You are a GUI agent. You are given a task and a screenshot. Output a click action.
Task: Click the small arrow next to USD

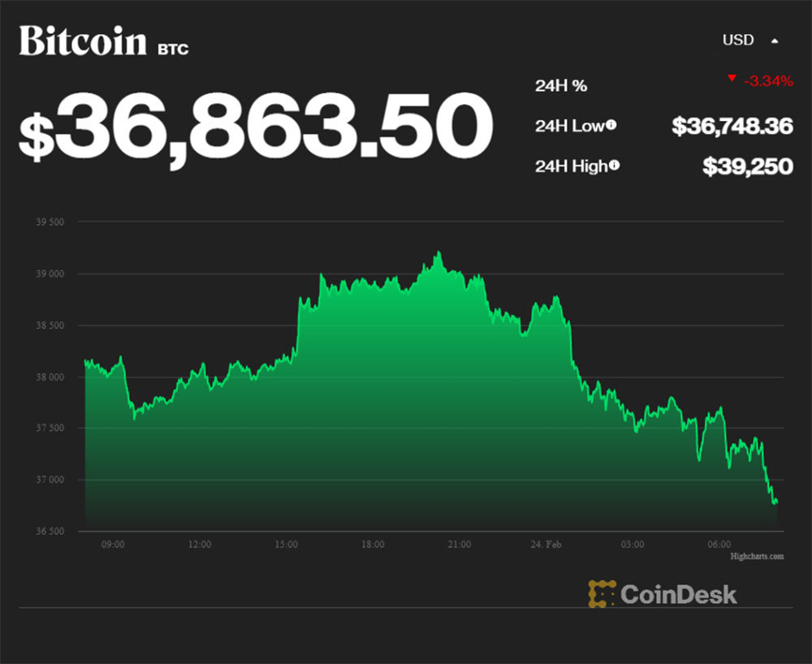click(775, 40)
